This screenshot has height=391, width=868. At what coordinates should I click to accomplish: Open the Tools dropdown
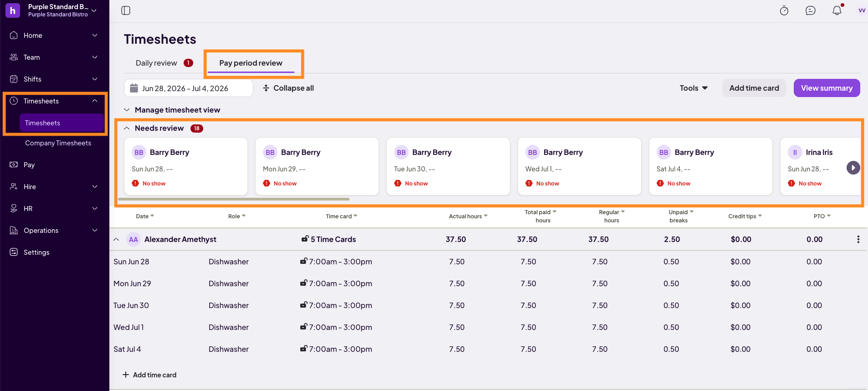[x=693, y=88]
